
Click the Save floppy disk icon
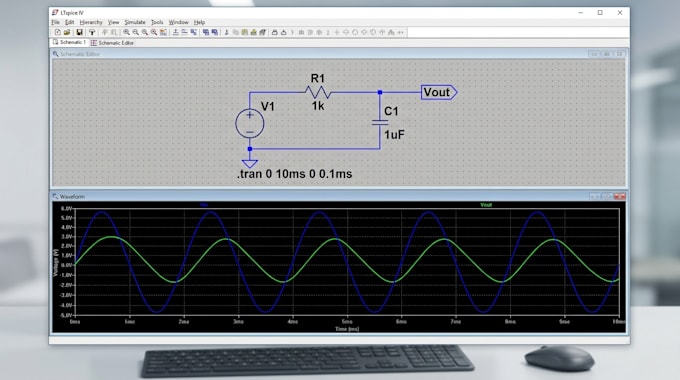coord(79,32)
